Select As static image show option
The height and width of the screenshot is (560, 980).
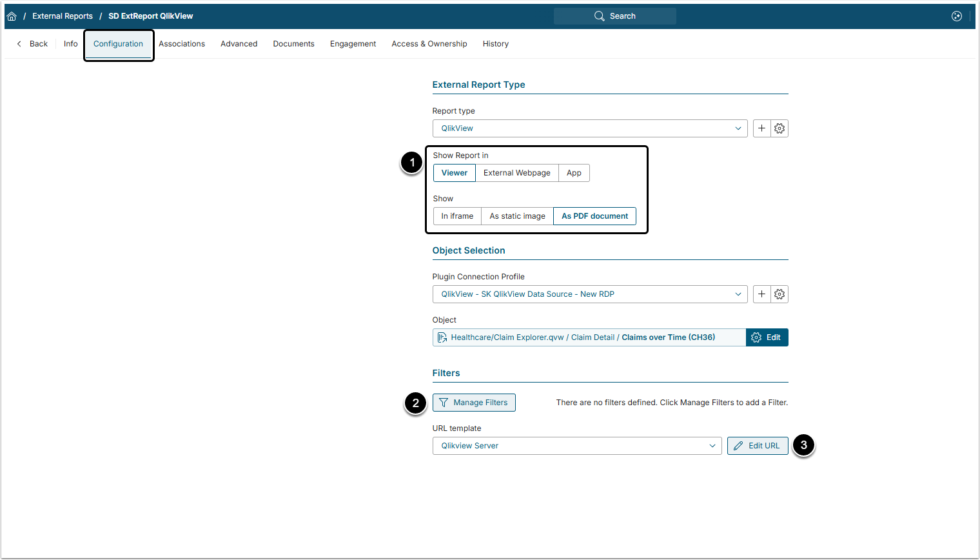coord(517,216)
